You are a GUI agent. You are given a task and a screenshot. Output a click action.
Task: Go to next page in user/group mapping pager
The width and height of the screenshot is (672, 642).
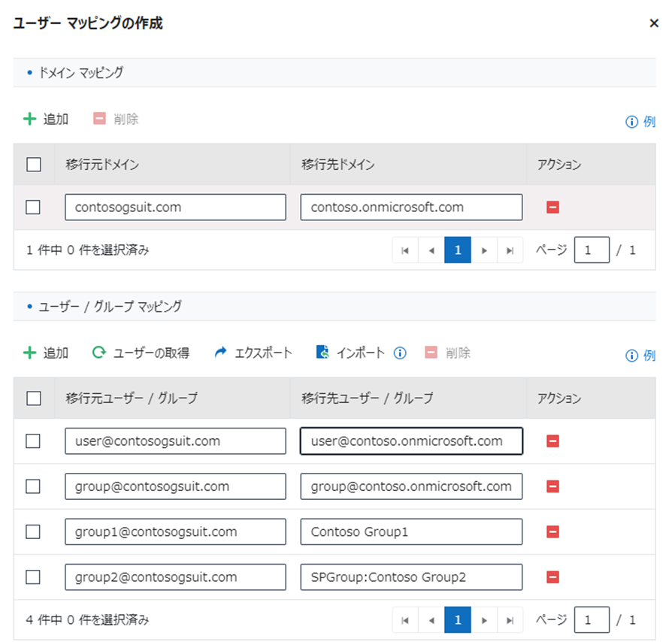484,620
